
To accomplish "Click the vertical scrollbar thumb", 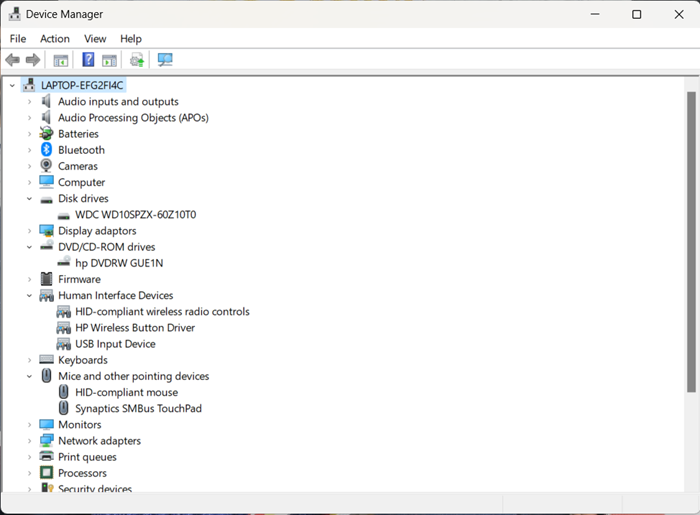I will tap(691, 240).
